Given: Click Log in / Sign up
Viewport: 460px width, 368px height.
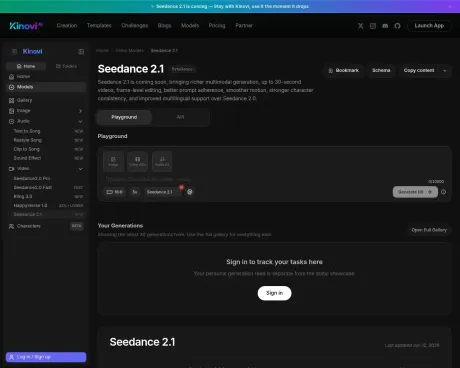Looking at the screenshot, I should pos(46,357).
